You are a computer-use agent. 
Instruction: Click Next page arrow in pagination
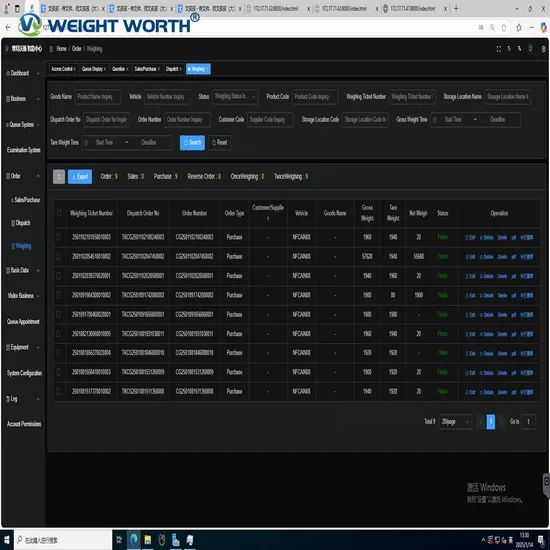tap(502, 422)
